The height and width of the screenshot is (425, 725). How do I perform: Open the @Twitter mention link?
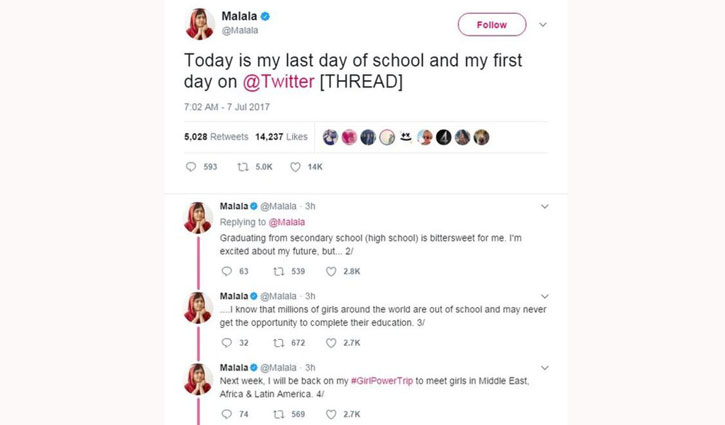(x=278, y=81)
